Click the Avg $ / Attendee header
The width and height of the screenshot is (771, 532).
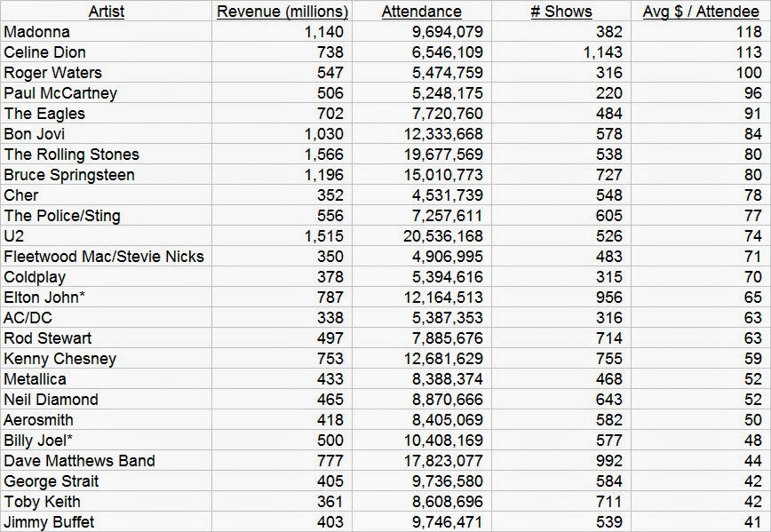pyautogui.click(x=701, y=12)
